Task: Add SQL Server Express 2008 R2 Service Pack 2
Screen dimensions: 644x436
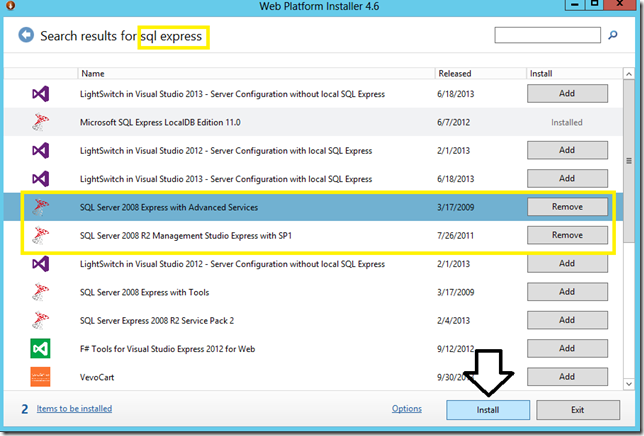Action: tap(567, 320)
